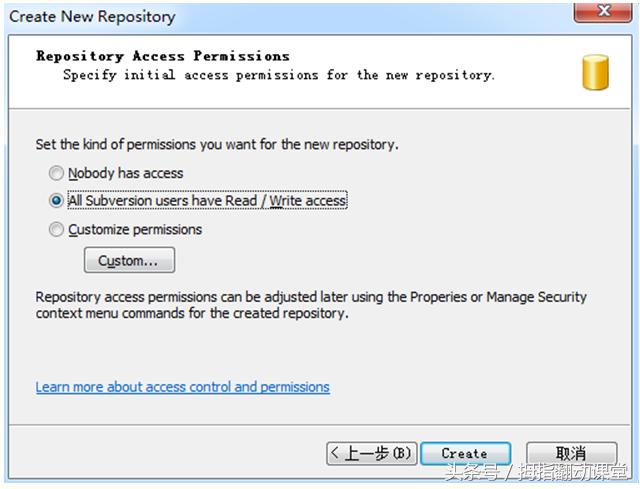Click the Specify initial access permissions subtitle
The width and height of the screenshot is (640, 489).
(x=279, y=75)
